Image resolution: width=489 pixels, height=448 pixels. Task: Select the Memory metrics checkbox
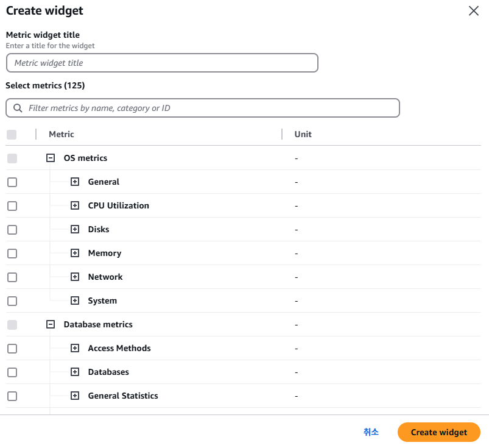tap(12, 254)
